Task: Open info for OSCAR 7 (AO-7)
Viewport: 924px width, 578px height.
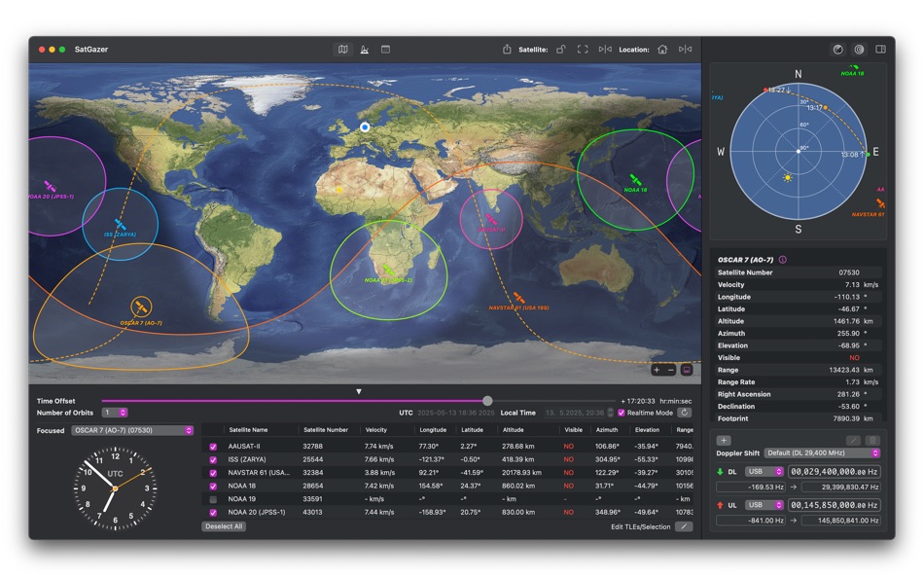Action: point(783,260)
